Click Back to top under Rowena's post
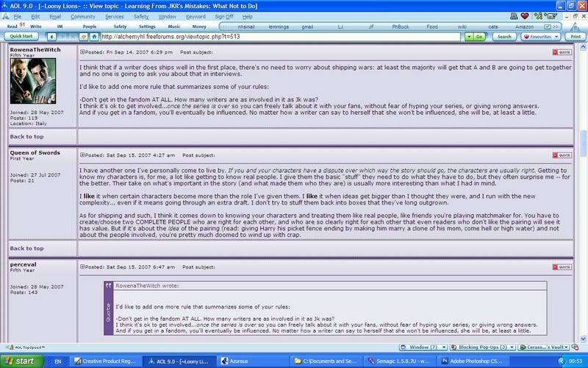The height and width of the screenshot is (368, 588). pos(26,136)
